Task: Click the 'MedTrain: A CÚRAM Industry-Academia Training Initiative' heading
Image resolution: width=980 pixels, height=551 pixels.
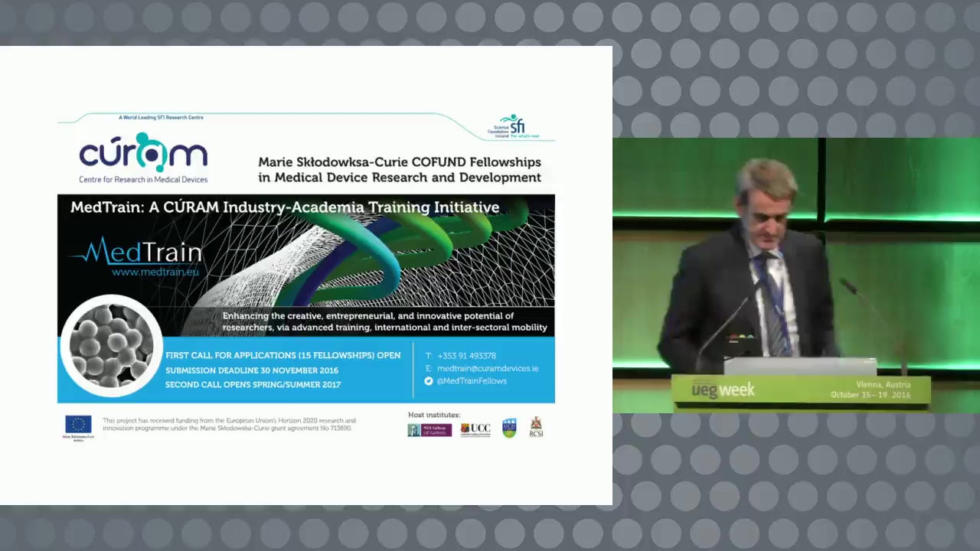Action: coord(285,207)
